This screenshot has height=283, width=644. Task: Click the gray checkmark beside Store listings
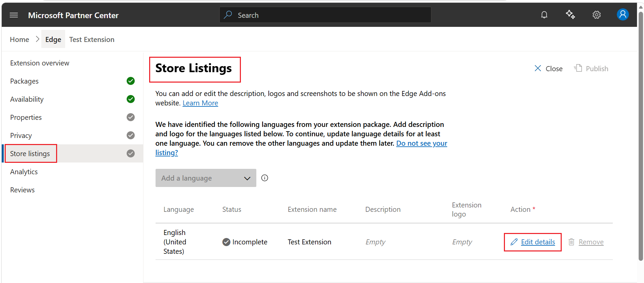tap(131, 153)
